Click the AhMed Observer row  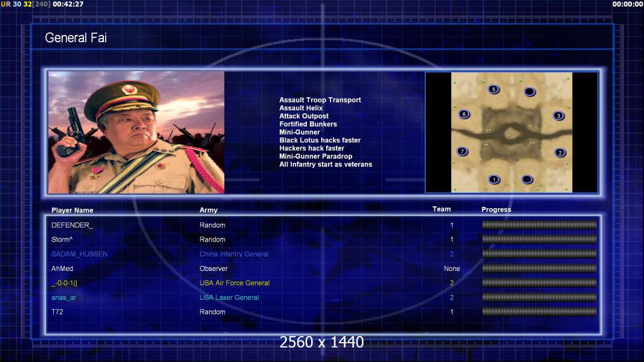324,268
